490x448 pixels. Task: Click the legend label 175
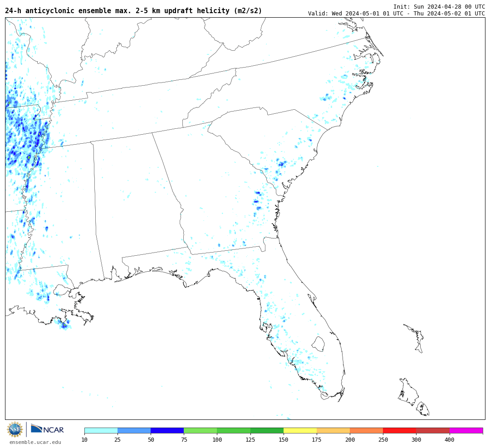pyautogui.click(x=317, y=440)
